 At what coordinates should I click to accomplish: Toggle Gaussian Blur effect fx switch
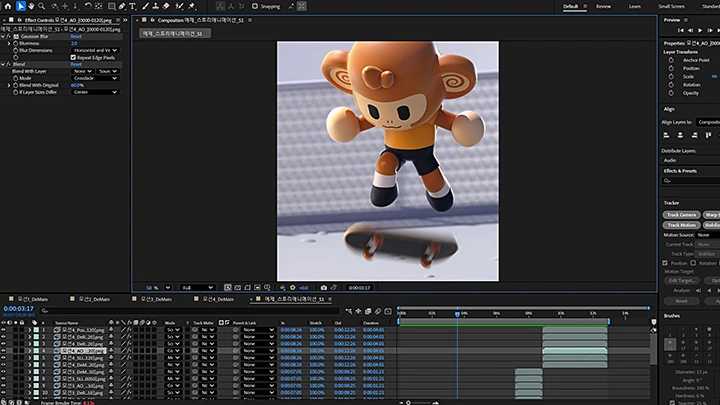9,36
